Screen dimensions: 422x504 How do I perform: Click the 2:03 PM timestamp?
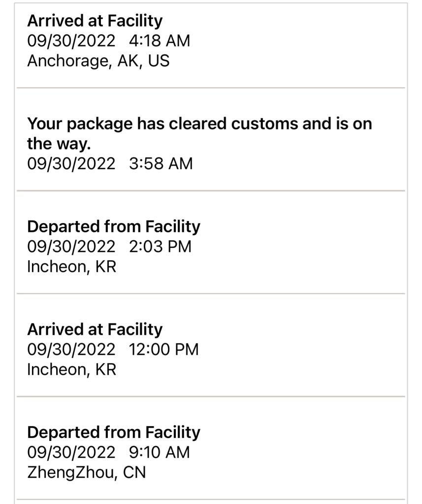point(160,246)
